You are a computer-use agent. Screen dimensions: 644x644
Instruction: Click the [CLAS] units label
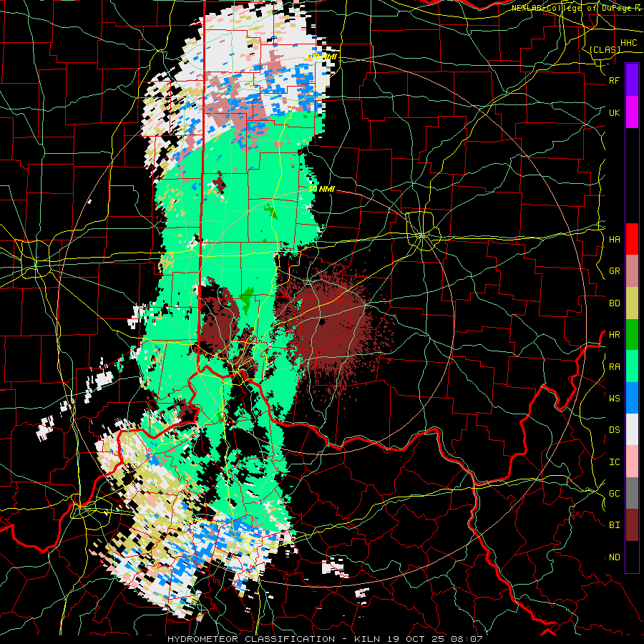(605, 50)
